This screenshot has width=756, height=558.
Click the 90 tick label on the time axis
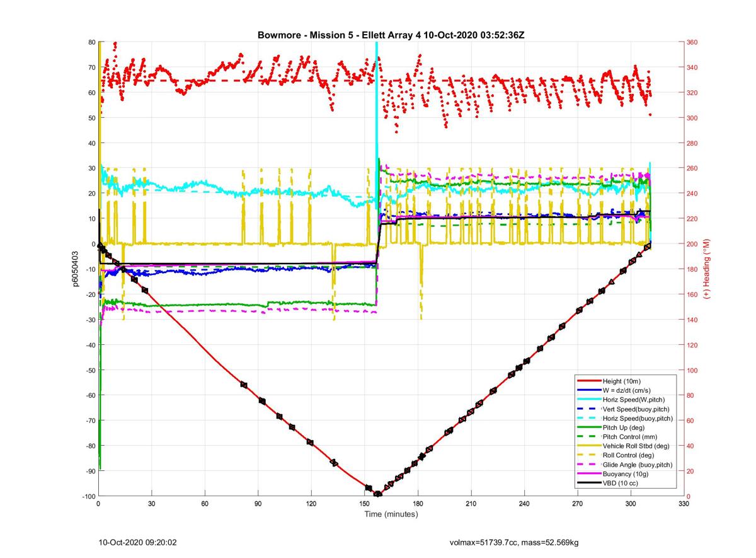[258, 504]
